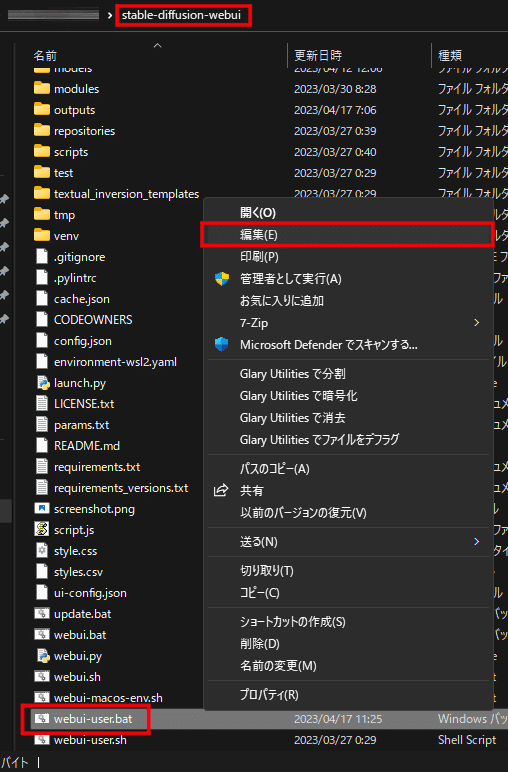Select Microsoft Defender でスキャンする menu entry
Screen dimensions: 508x772
349,345
